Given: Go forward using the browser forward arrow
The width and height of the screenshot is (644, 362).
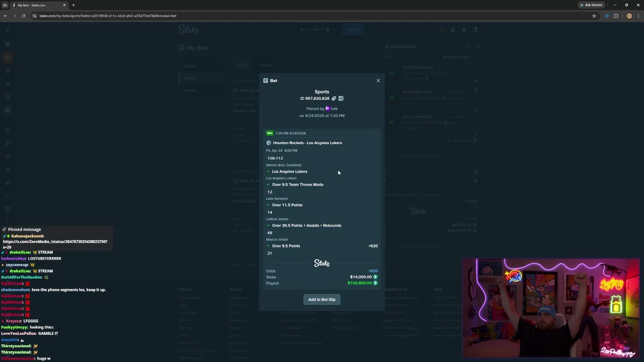Looking at the screenshot, I should coord(14,16).
